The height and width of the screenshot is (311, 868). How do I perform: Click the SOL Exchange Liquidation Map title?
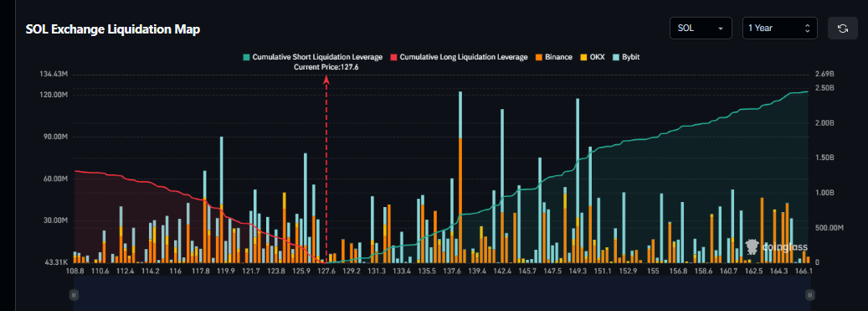coord(113,29)
